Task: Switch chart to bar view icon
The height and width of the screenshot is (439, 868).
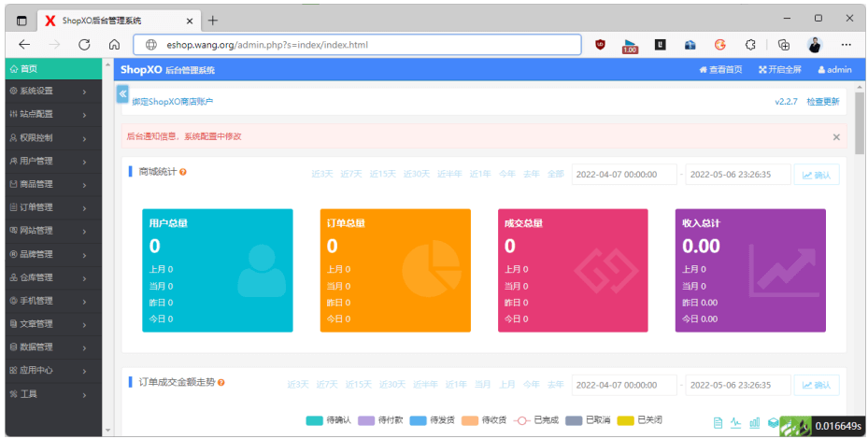Action: click(755, 423)
